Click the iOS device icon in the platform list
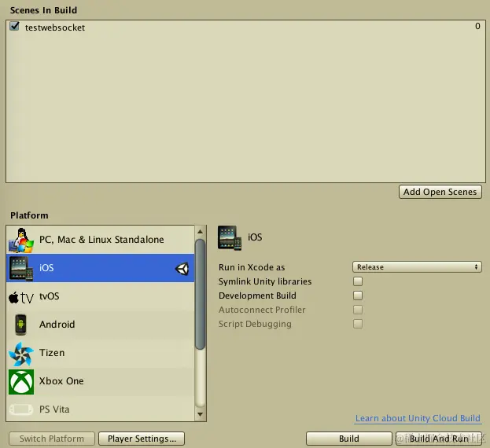The height and width of the screenshot is (448, 490). click(x=21, y=268)
